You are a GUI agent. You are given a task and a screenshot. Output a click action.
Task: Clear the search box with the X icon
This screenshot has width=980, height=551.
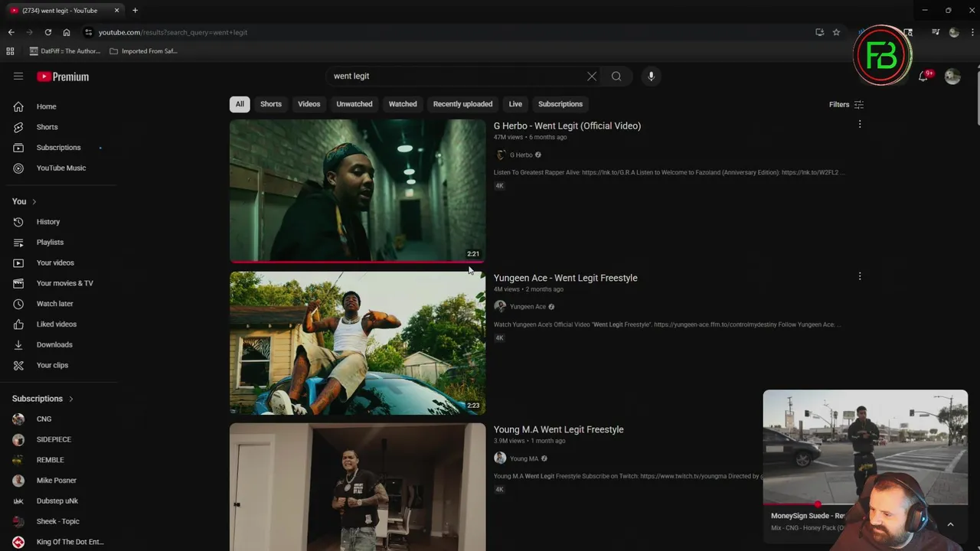pos(592,76)
